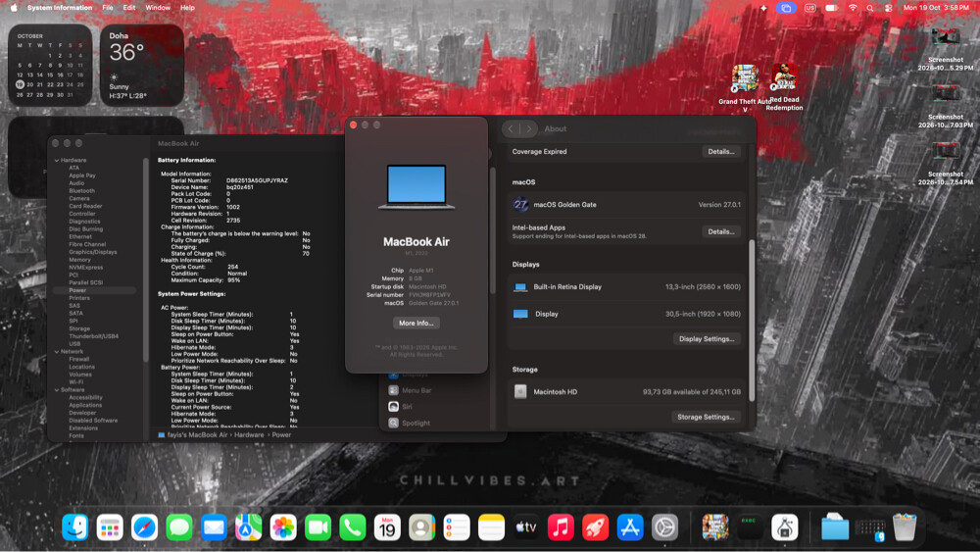980x552 pixels.
Task: Collapse the Hardware section in System Information
Action: click(57, 161)
